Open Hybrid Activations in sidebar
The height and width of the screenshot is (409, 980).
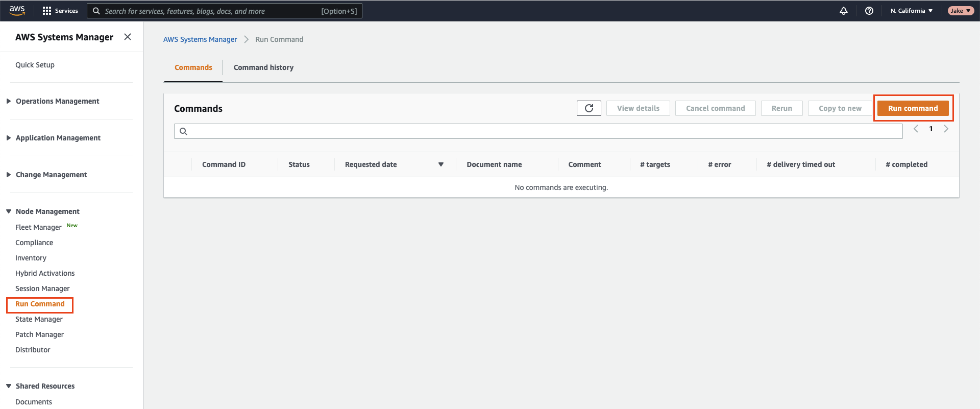[45, 273]
